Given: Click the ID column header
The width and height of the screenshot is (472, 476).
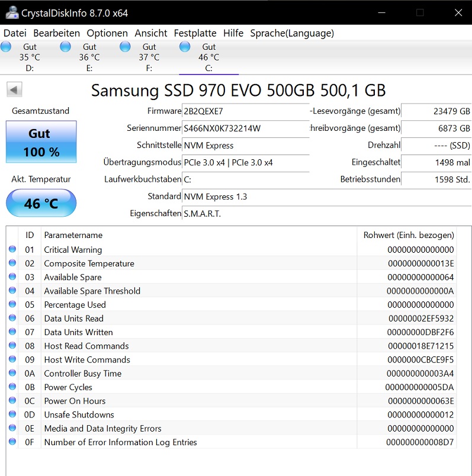Looking at the screenshot, I should pyautogui.click(x=30, y=235).
